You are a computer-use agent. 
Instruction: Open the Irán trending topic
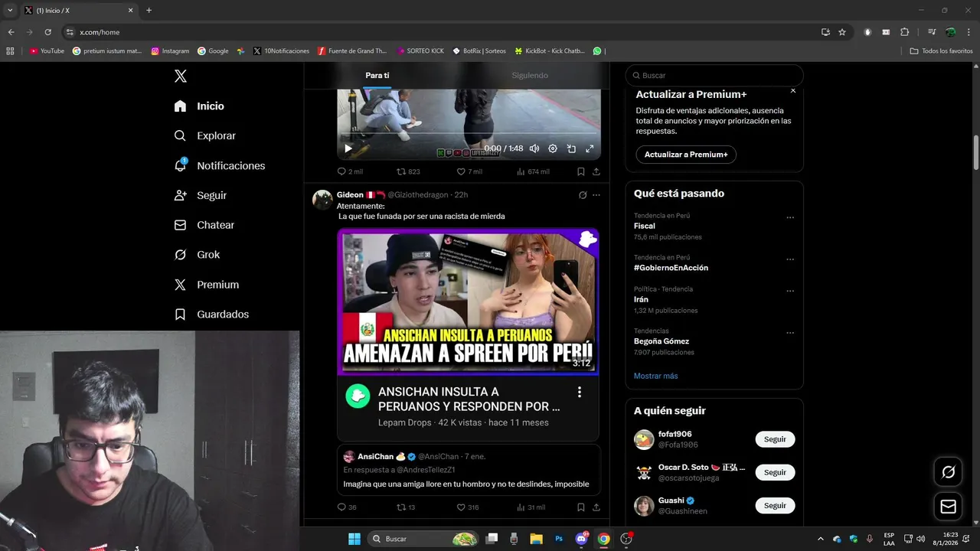(x=714, y=300)
